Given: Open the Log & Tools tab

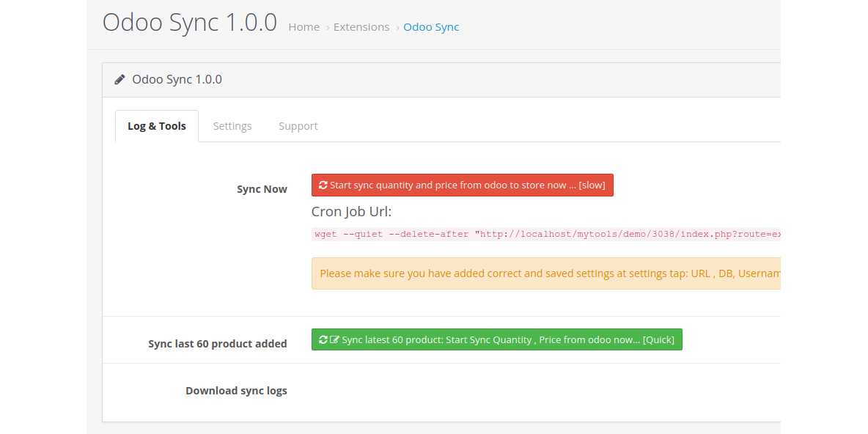Looking at the screenshot, I should click(x=157, y=125).
